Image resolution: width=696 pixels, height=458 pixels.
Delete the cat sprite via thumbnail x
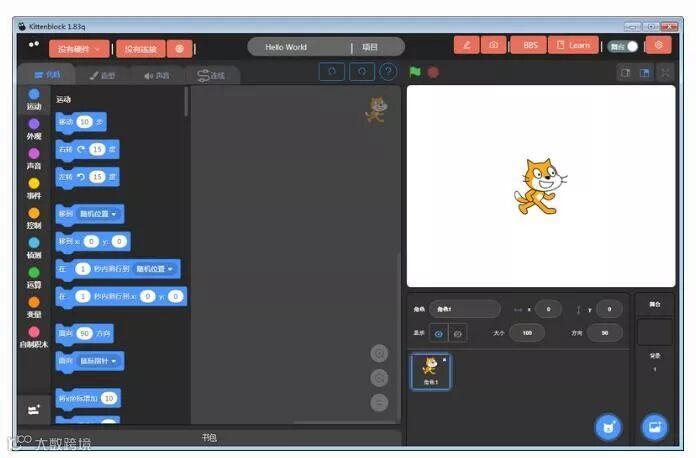click(x=444, y=359)
